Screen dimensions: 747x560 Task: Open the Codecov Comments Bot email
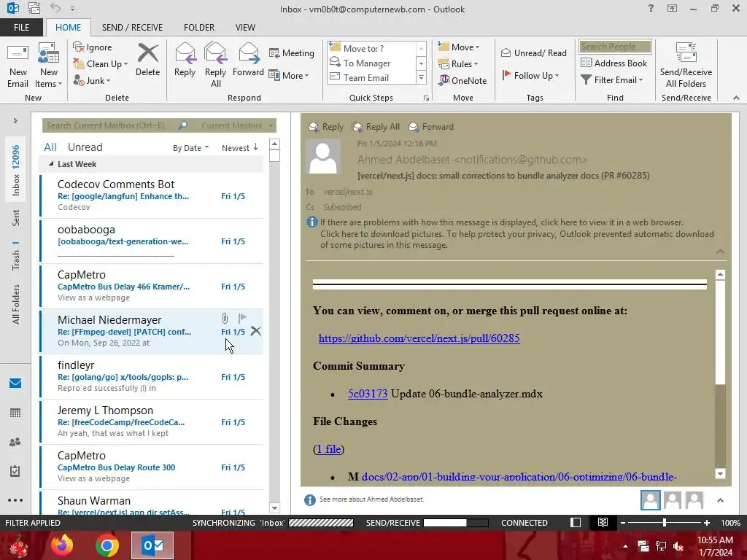(152, 195)
